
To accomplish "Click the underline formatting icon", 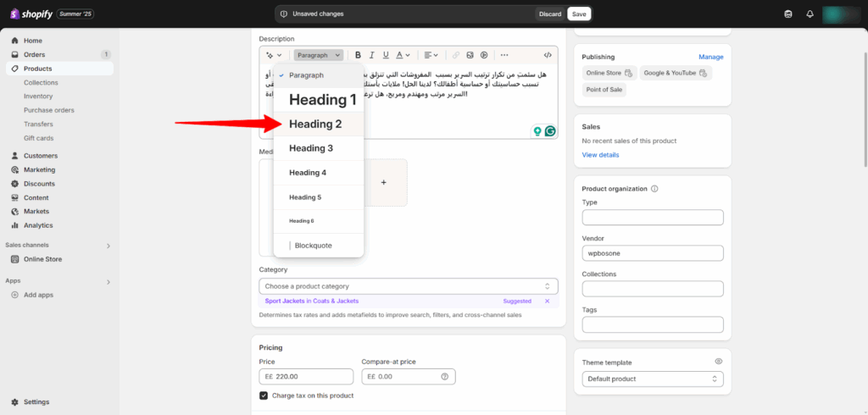I will tap(386, 55).
